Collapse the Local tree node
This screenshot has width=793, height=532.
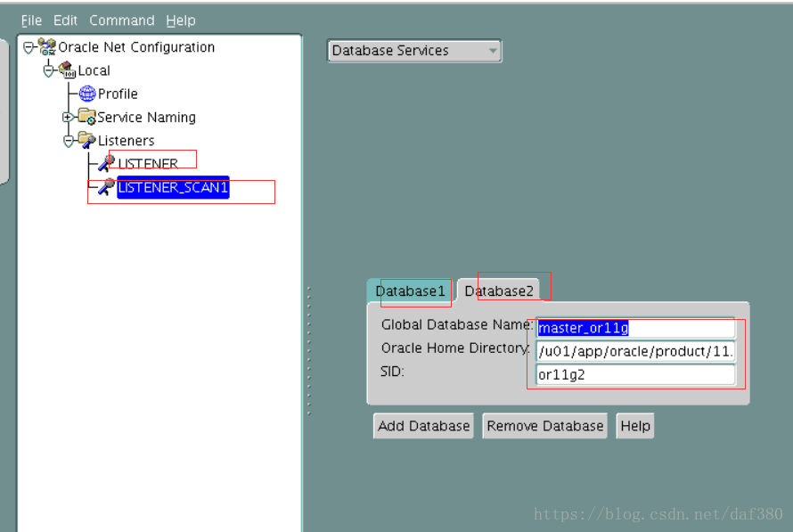(x=48, y=70)
